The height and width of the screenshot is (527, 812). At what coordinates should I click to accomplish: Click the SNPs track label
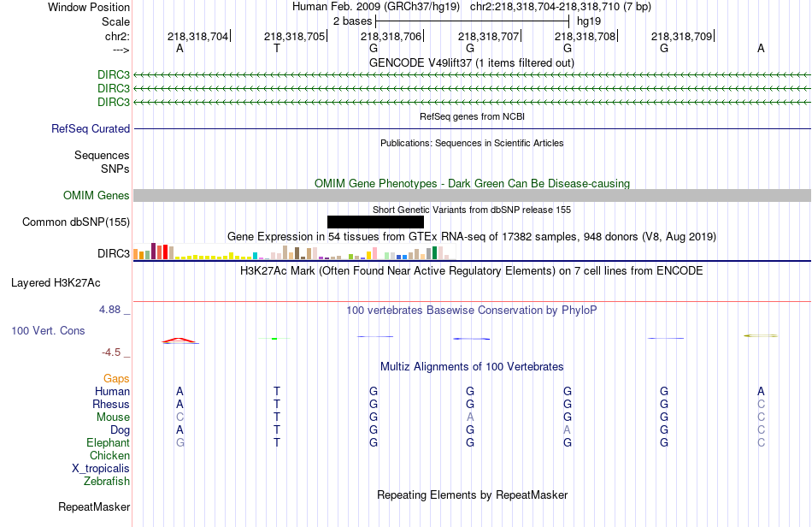click(x=115, y=169)
